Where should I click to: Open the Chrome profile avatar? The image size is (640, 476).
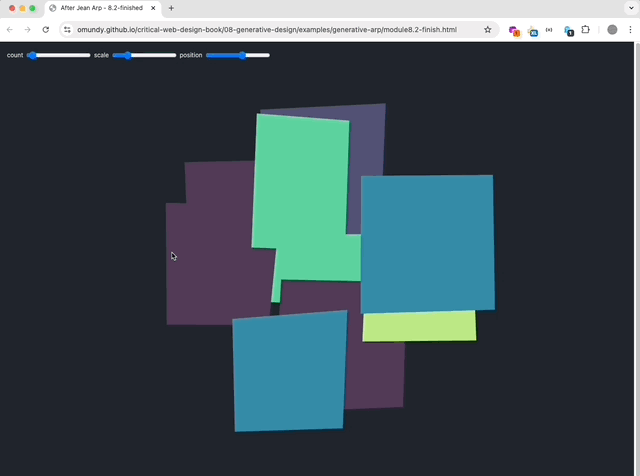pyautogui.click(x=612, y=30)
